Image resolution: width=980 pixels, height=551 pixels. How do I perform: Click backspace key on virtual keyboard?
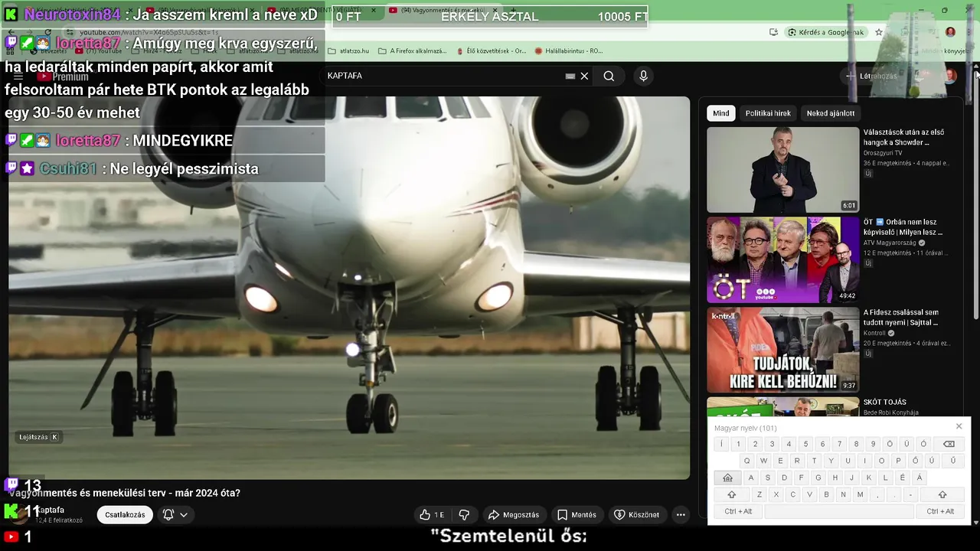click(x=949, y=444)
